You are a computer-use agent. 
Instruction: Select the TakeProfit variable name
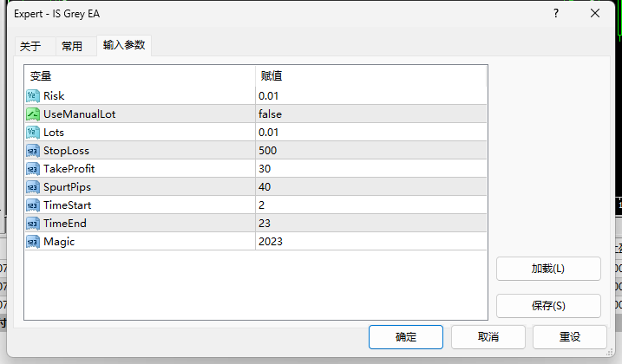(69, 169)
